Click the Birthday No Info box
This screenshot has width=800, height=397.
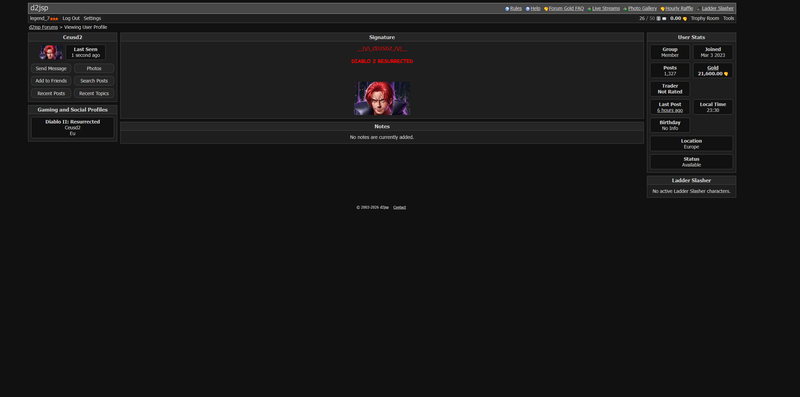(670, 126)
